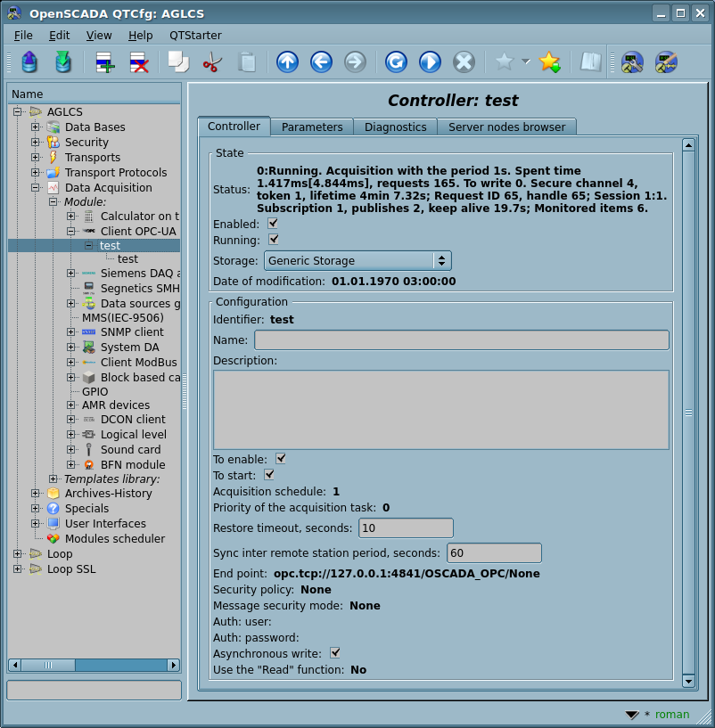
Task: Click the Name input field
Action: click(461, 340)
